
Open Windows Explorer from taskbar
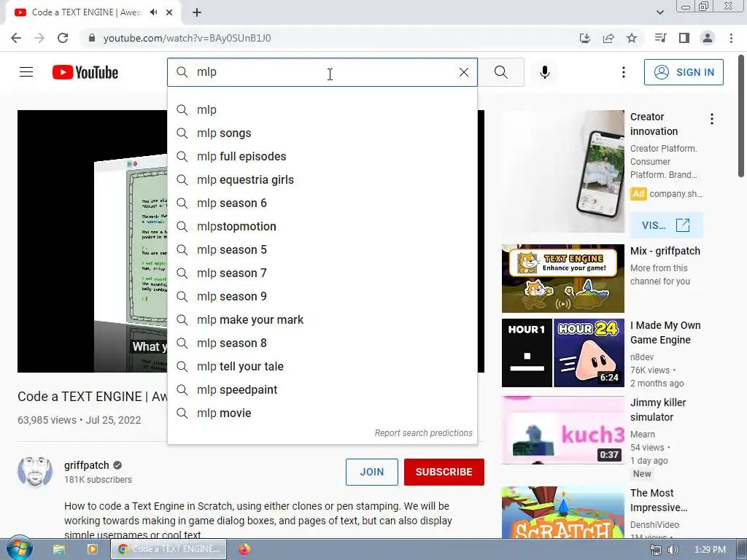click(59, 549)
